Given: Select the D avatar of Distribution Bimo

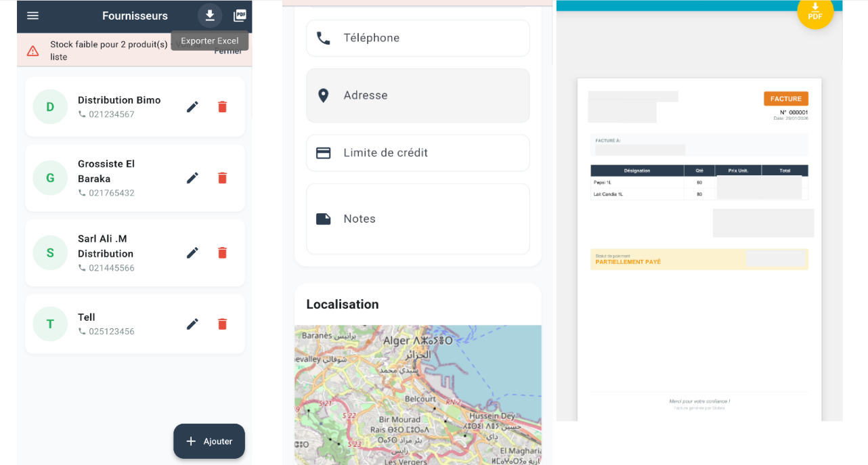Looking at the screenshot, I should tap(50, 107).
